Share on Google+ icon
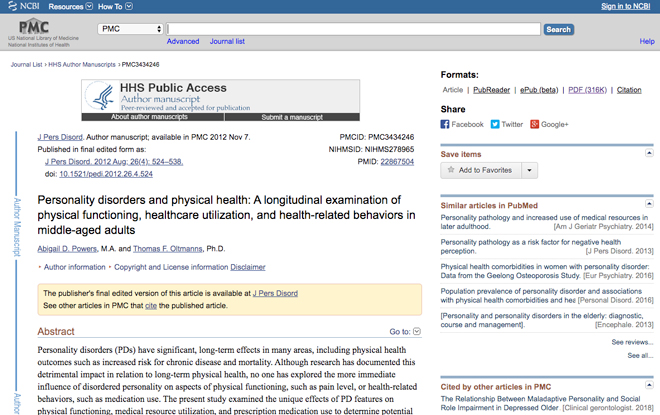 tap(535, 124)
